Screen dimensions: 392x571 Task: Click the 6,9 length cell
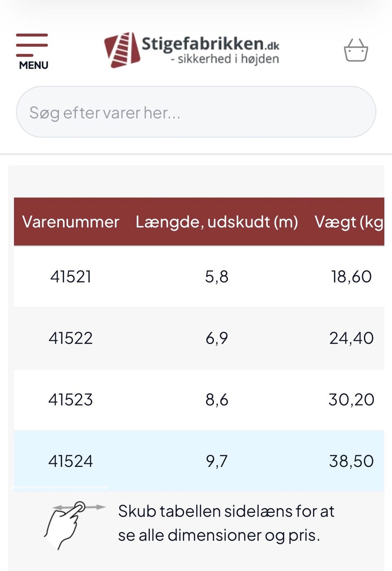216,338
